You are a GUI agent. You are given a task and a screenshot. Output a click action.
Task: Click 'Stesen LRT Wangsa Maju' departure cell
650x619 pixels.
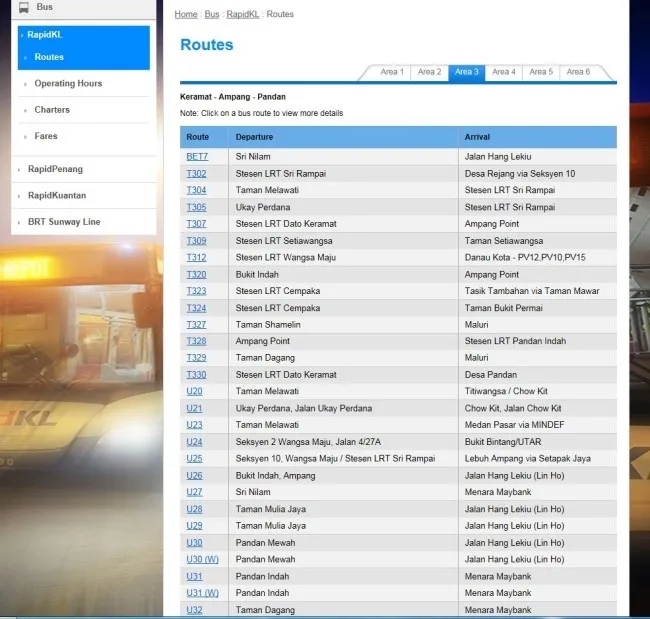coord(286,257)
